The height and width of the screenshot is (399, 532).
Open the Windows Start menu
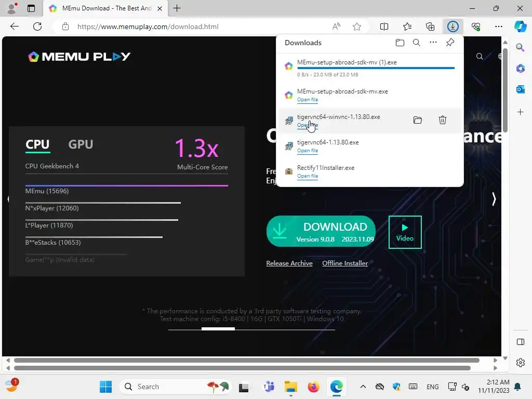pyautogui.click(x=105, y=387)
